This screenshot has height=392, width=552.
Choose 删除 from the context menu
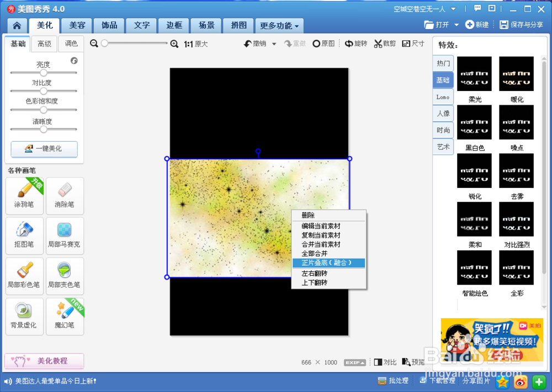pyautogui.click(x=329, y=215)
